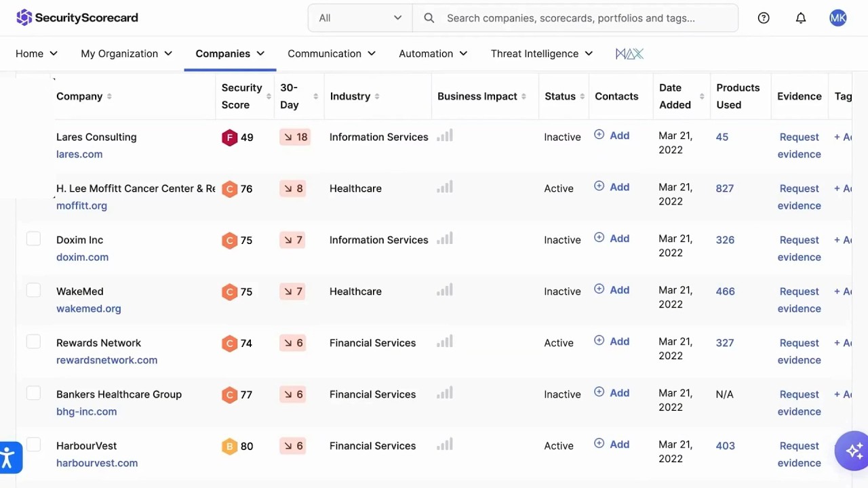Click Moffitt Cancer Center C grade badge
The width and height of the screenshot is (868, 488).
[229, 189]
